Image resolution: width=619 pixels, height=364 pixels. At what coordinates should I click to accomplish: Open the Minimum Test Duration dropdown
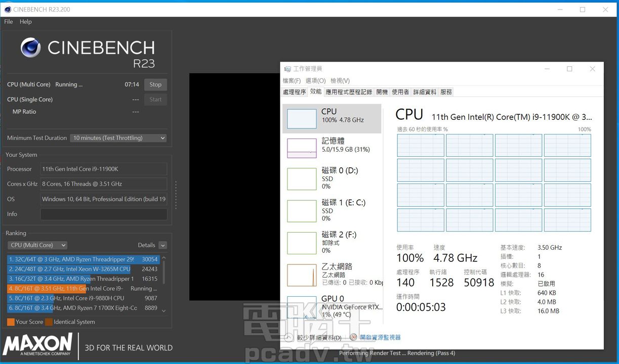118,138
